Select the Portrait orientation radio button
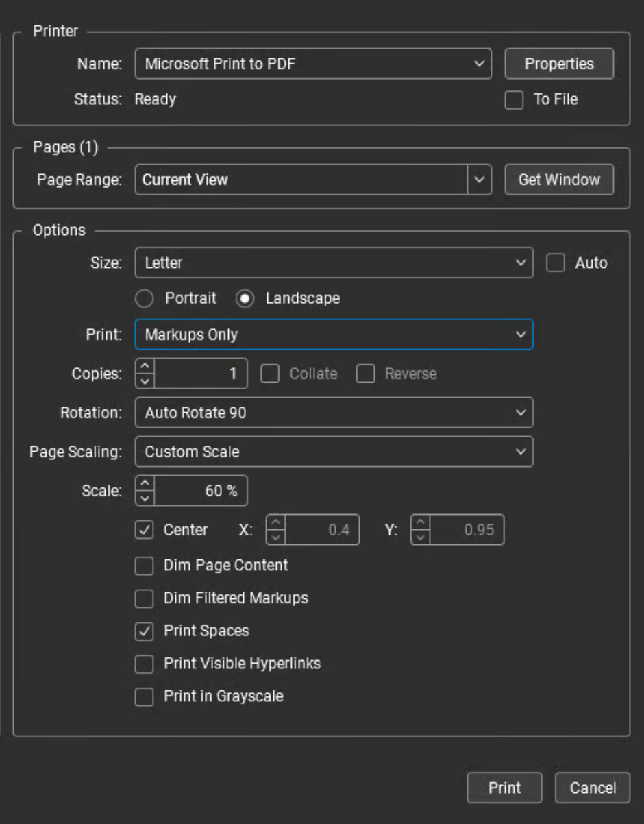This screenshot has width=644, height=824. (x=144, y=298)
